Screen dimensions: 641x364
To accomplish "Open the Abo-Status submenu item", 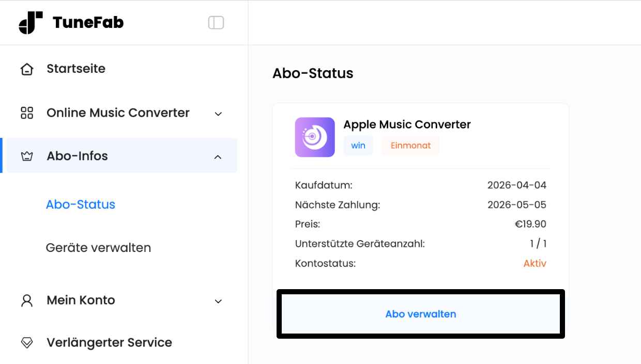I will 81,204.
